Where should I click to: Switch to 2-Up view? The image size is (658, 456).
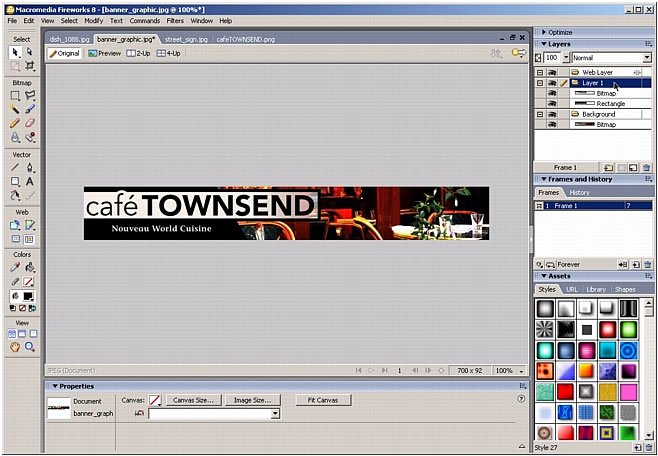click(x=138, y=54)
